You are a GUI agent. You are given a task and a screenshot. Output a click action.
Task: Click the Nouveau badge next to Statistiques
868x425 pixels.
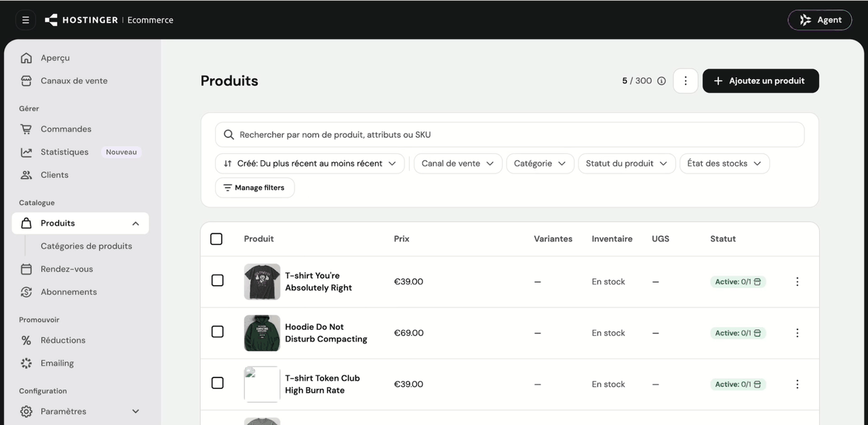(121, 152)
